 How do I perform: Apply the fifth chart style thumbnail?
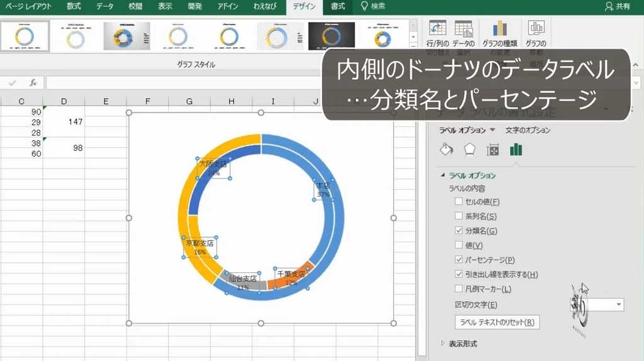(229, 36)
